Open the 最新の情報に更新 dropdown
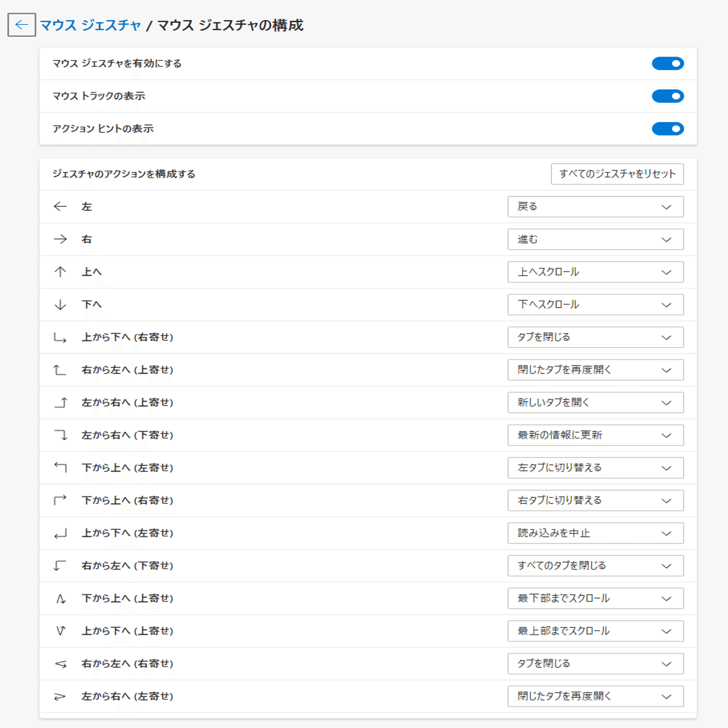This screenshot has height=728, width=728. coord(595,435)
